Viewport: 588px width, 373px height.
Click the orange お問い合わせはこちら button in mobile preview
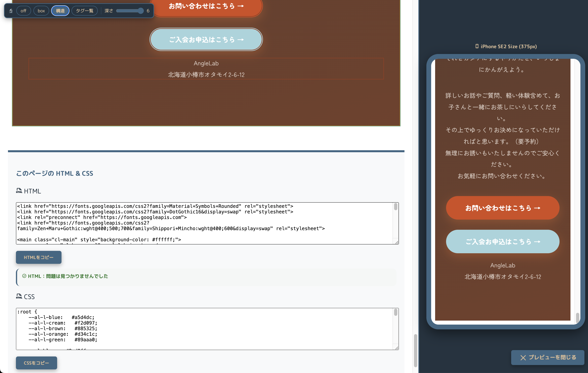503,208
